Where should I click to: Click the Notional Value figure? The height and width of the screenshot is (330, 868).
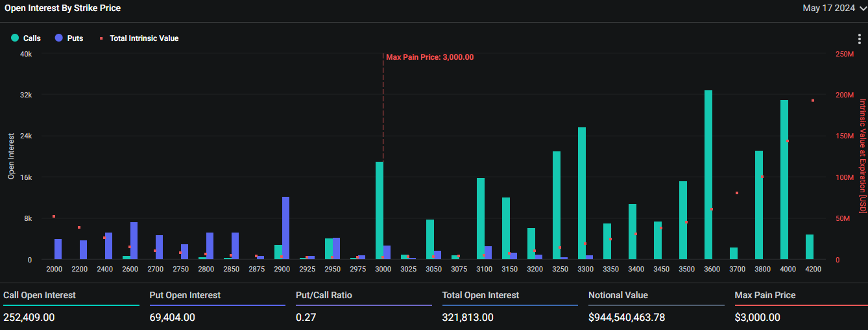click(x=626, y=318)
